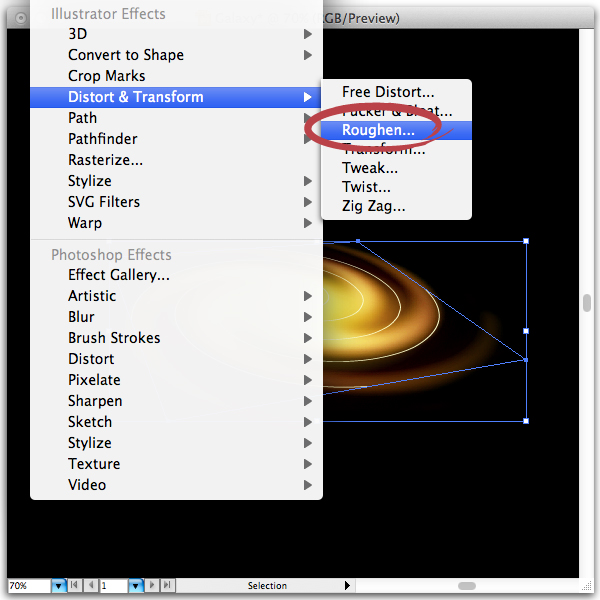Go to previous artboard button
Viewport: 600px width, 600px height.
91,585
